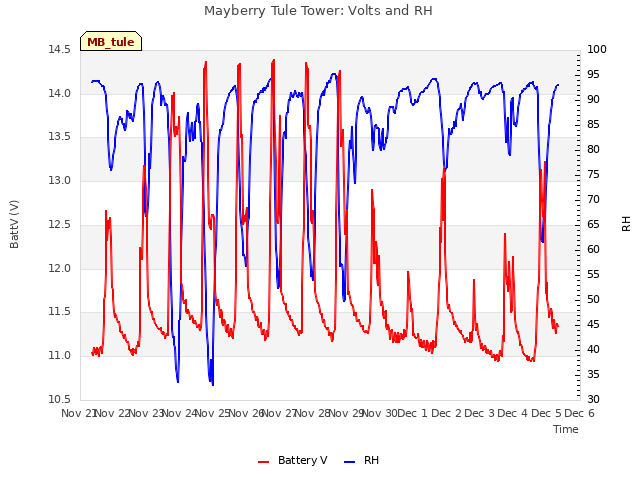Image resolution: width=640 pixels, height=480 pixels.
Task: Click the 13.0 left axis tick label
Action: pyautogui.click(x=59, y=180)
